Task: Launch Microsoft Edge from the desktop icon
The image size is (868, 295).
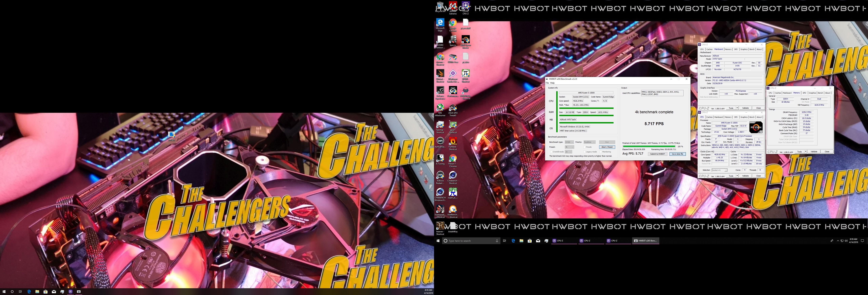Action: (x=440, y=25)
